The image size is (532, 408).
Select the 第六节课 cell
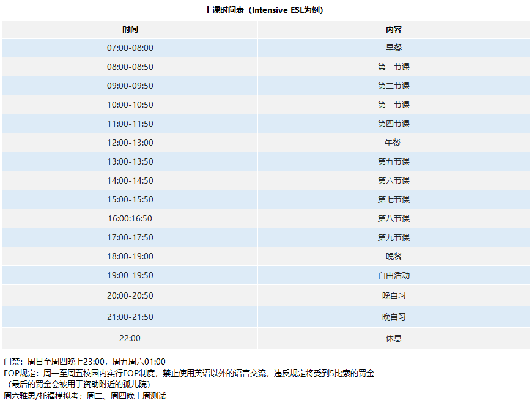tap(394, 181)
